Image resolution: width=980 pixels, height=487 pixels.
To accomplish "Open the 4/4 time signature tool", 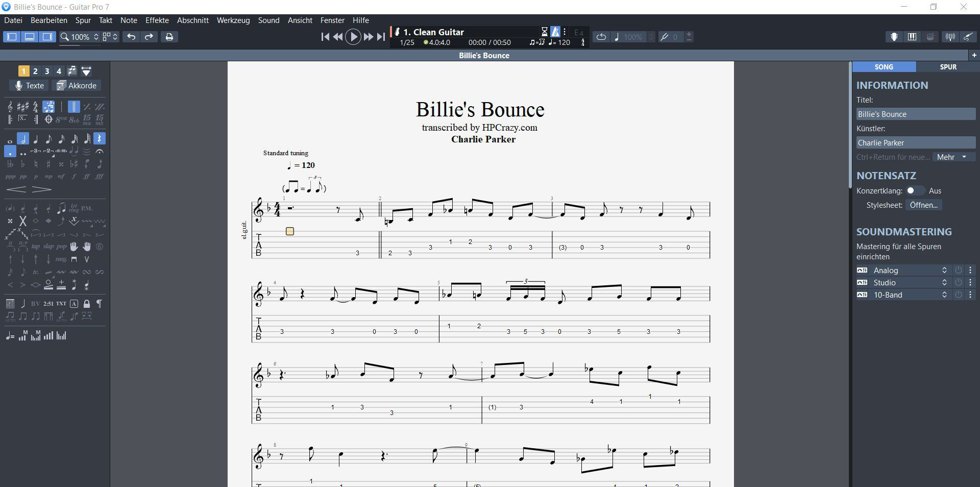I will pos(36,107).
